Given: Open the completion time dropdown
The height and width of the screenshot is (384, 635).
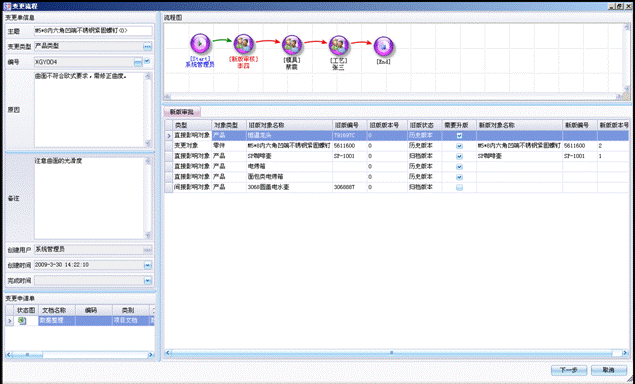Looking at the screenshot, I should [x=148, y=280].
